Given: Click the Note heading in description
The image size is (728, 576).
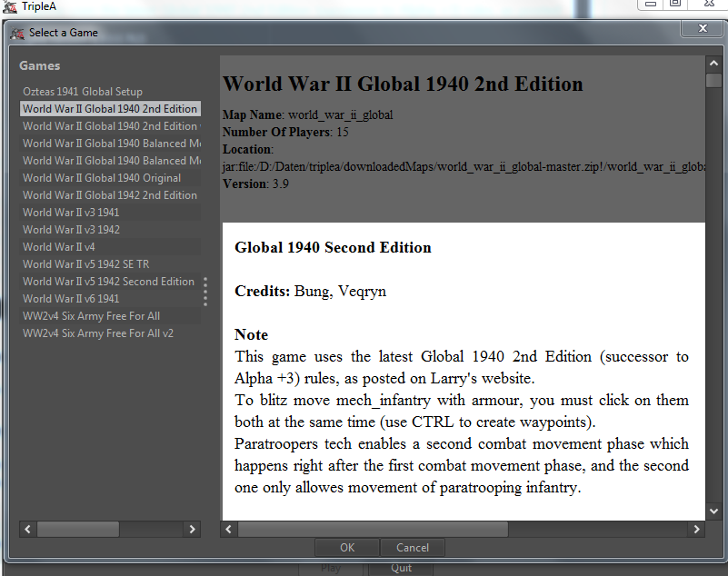Looking at the screenshot, I should [251, 334].
